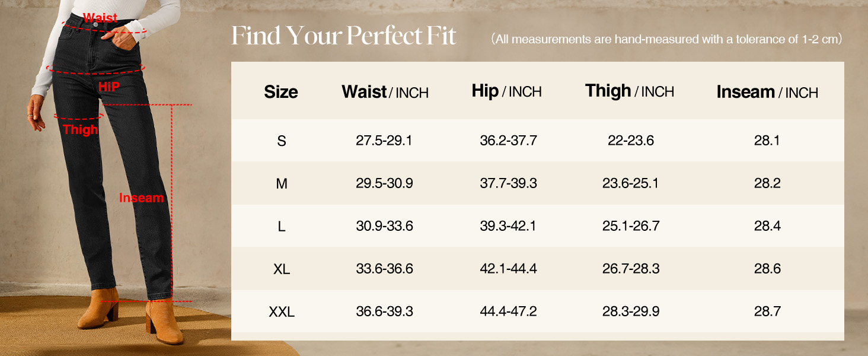Click the red Waist label on the model

pyautogui.click(x=100, y=18)
